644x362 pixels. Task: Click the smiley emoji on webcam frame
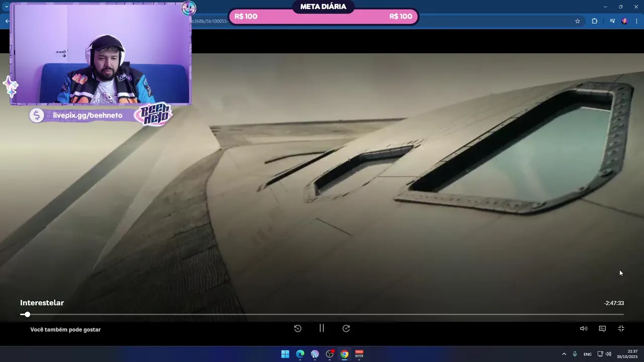189,8
